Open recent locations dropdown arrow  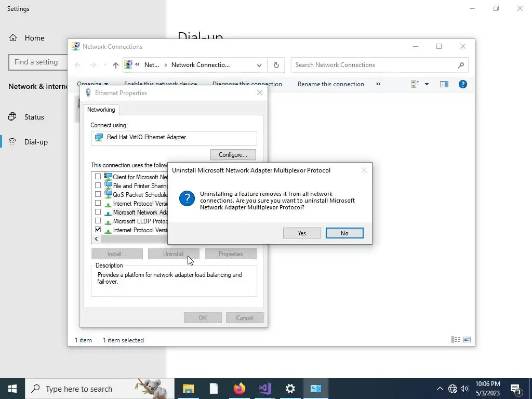(105, 65)
